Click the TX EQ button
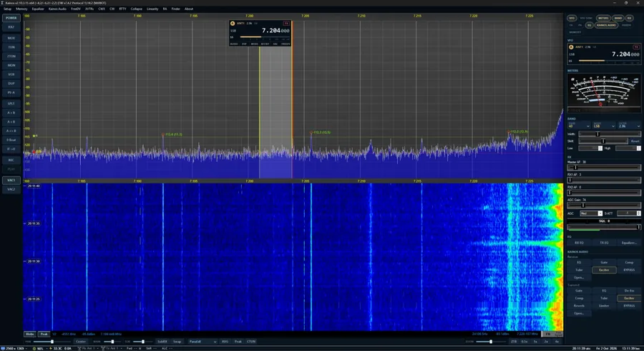Image resolution: width=644 pixels, height=351 pixels. (604, 243)
